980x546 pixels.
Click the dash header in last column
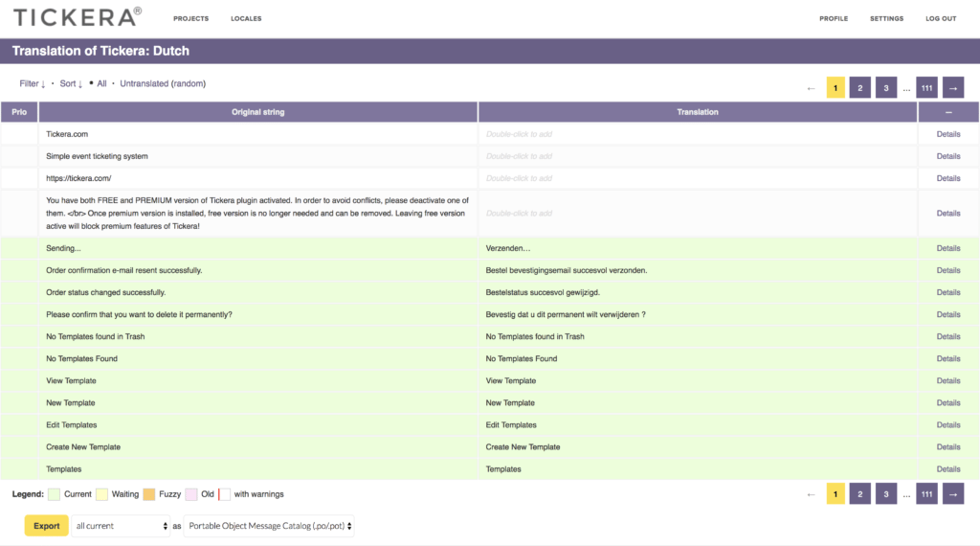(948, 112)
